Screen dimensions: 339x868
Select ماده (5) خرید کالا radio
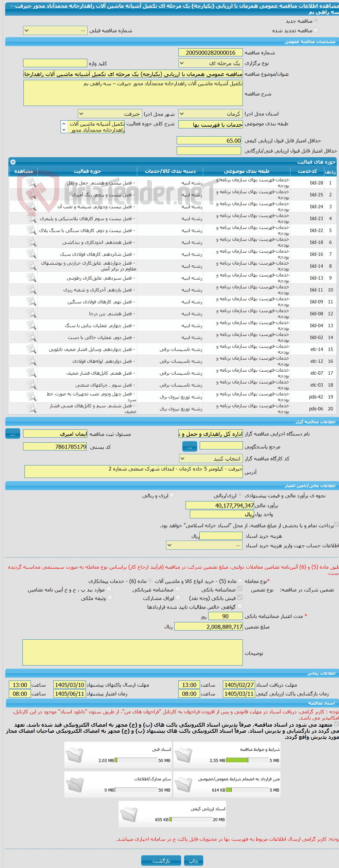[x=240, y=581]
